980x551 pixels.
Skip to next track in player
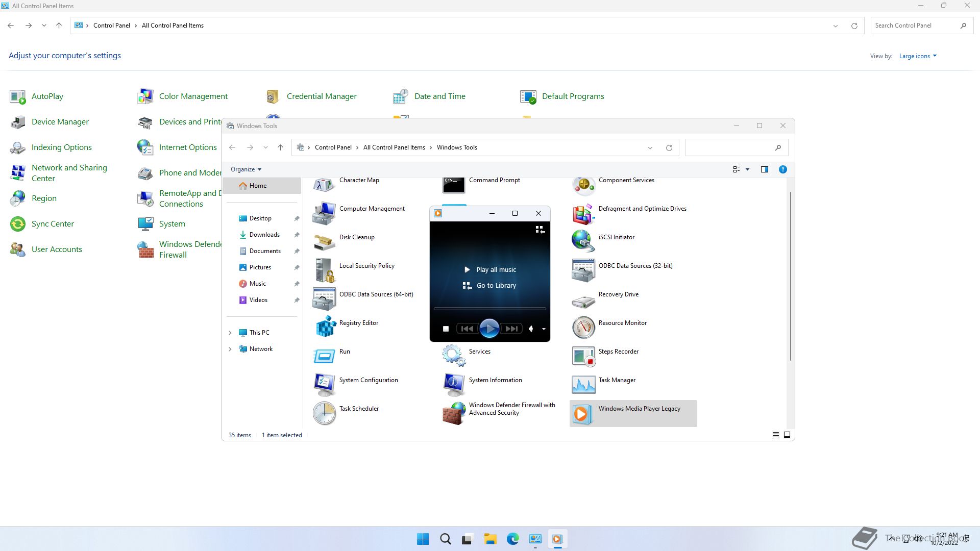[x=511, y=329]
